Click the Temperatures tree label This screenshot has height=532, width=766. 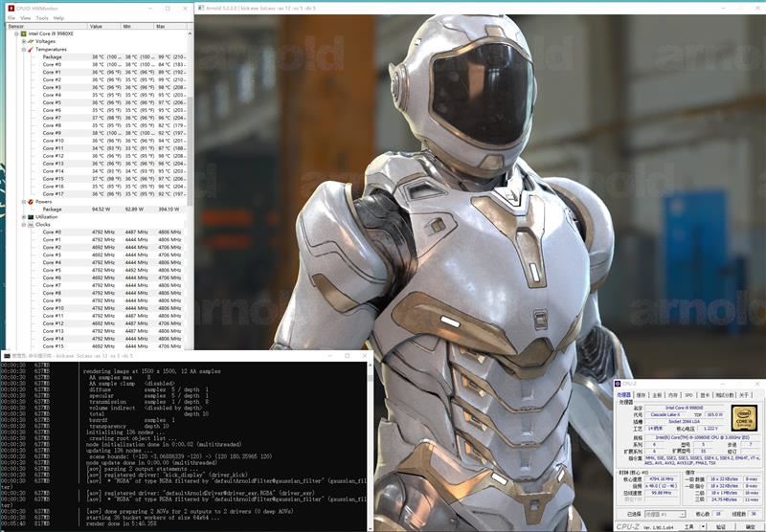click(x=51, y=50)
